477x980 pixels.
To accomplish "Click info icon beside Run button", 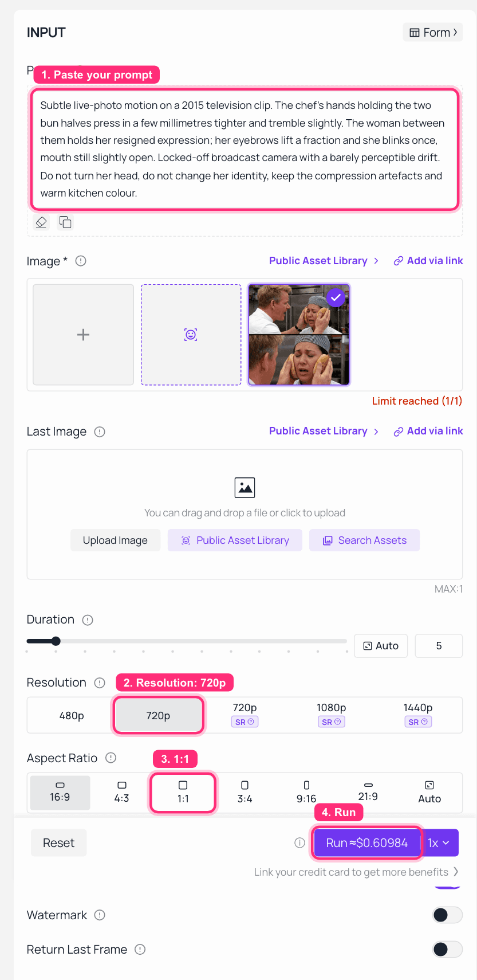I will (x=299, y=843).
